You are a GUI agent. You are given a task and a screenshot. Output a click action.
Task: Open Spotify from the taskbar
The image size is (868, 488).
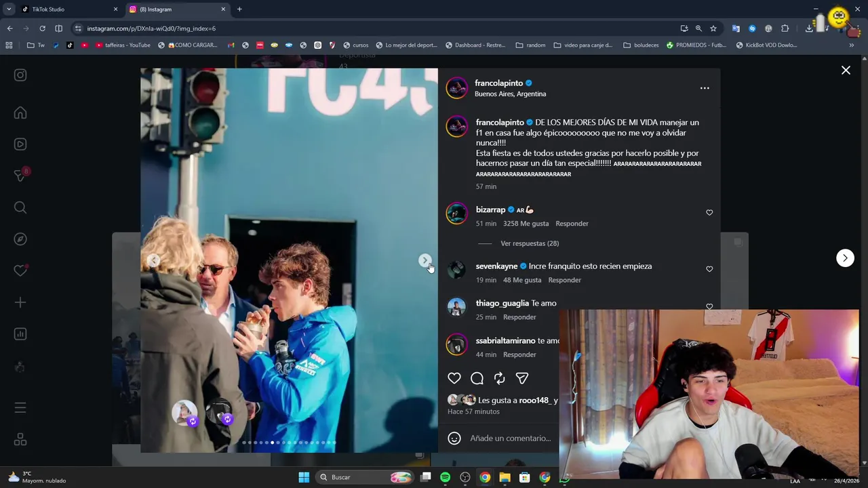pos(445,477)
